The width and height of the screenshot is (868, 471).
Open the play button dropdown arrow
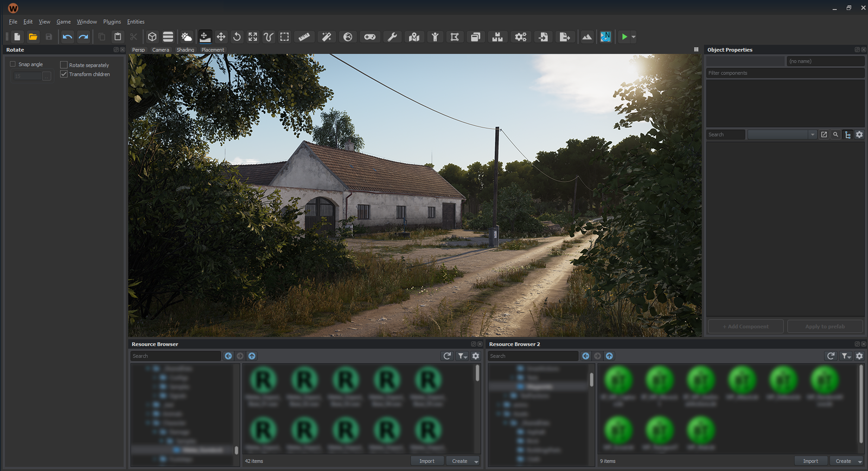point(634,37)
